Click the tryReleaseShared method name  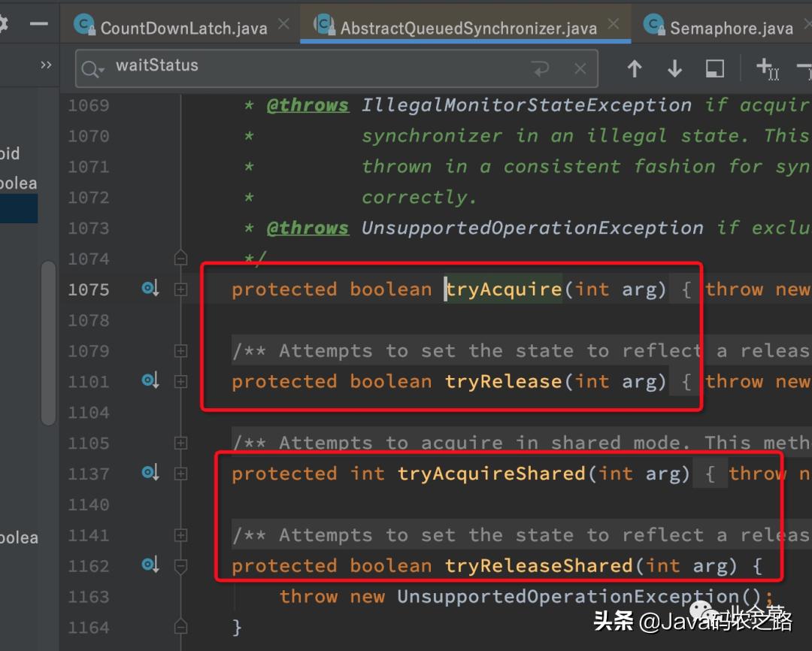tap(538, 565)
